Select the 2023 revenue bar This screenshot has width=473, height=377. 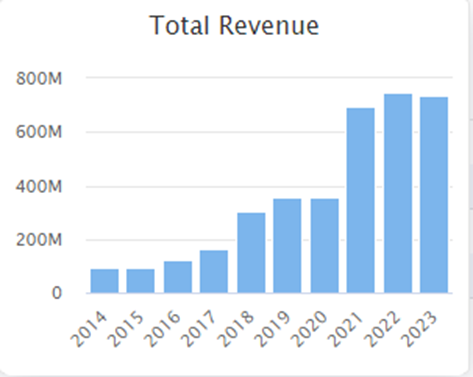(434, 195)
